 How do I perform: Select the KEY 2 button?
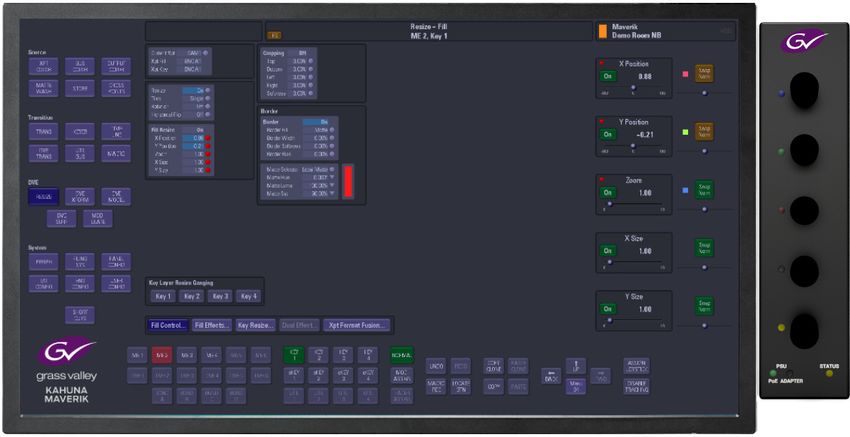(318, 355)
